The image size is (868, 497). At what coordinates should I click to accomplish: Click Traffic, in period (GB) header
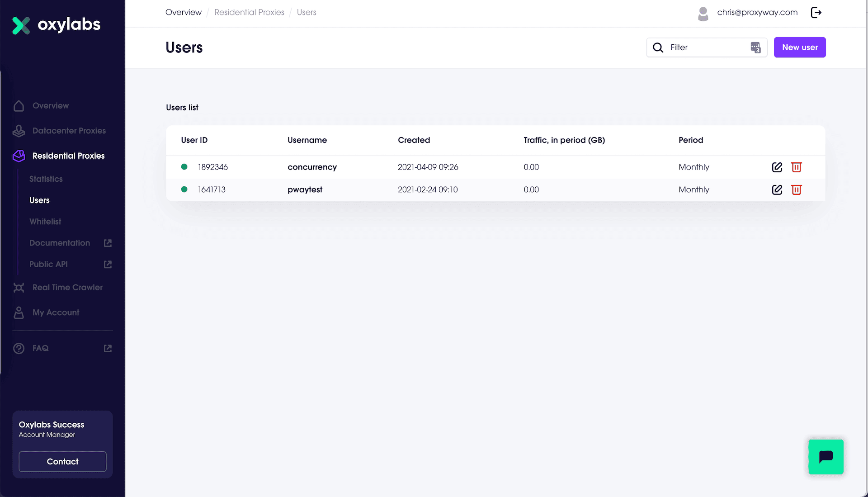564,140
